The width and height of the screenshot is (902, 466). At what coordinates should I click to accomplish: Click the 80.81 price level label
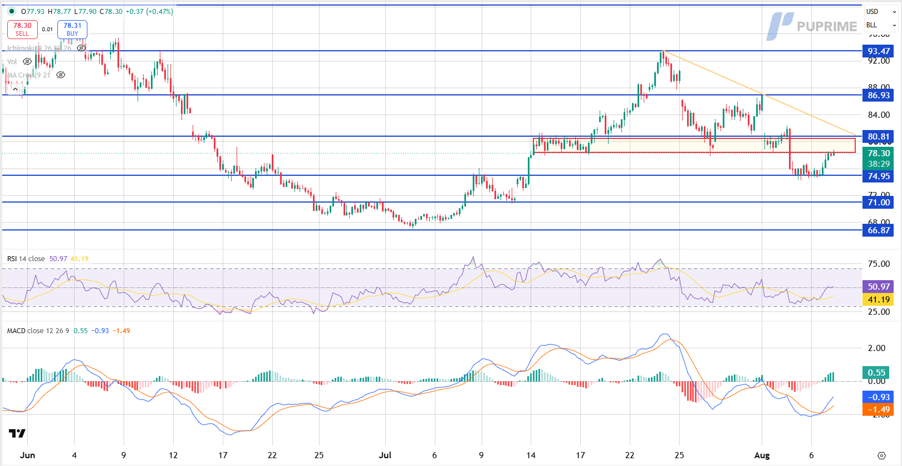pos(878,137)
